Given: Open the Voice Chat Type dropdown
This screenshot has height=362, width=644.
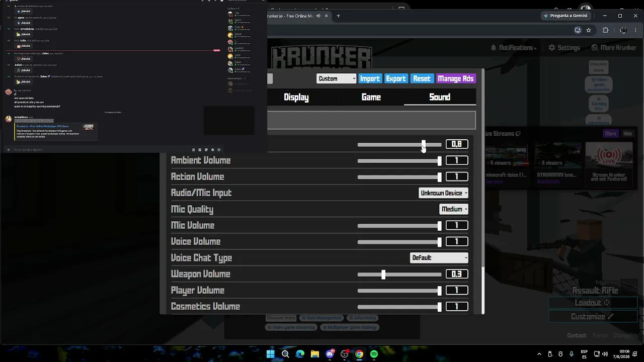Looking at the screenshot, I should click(x=439, y=258).
